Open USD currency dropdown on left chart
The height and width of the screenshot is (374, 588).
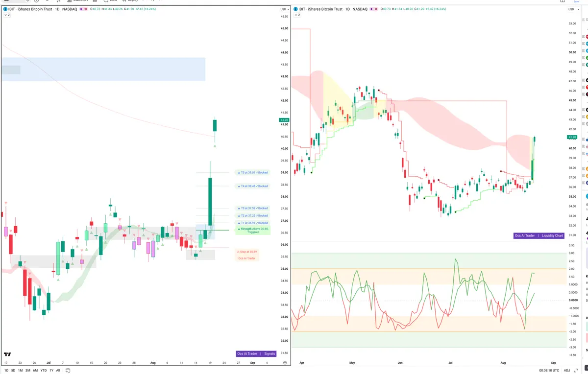point(284,9)
